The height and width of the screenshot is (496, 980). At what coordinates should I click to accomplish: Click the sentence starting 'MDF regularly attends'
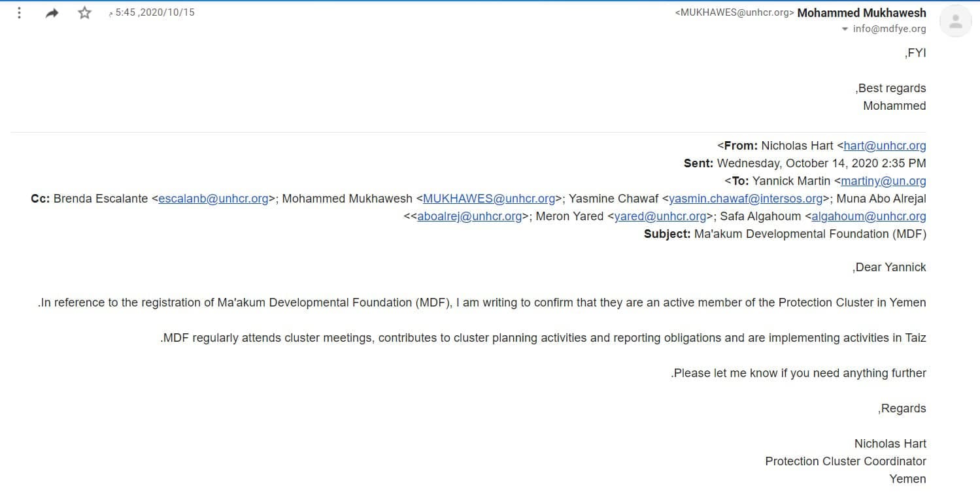coord(543,338)
